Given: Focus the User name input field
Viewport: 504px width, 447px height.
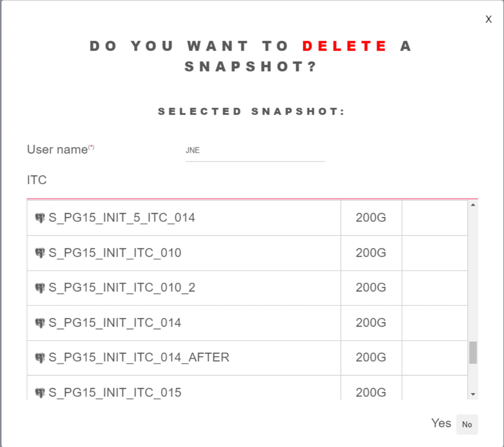Looking at the screenshot, I should pos(255,151).
